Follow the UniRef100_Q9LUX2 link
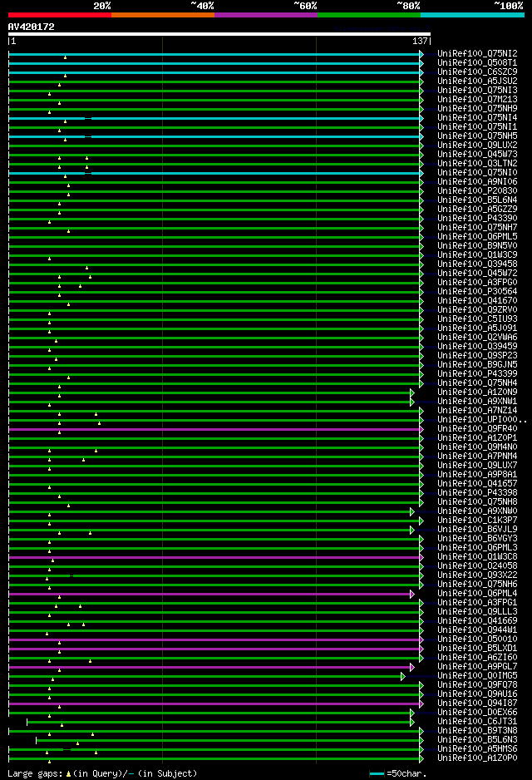532x780 pixels. 477,145
